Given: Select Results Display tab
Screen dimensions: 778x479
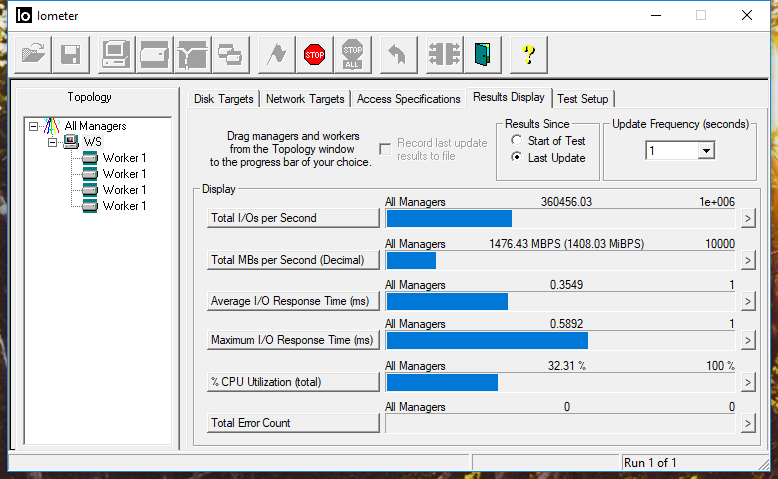Looking at the screenshot, I should click(509, 97).
